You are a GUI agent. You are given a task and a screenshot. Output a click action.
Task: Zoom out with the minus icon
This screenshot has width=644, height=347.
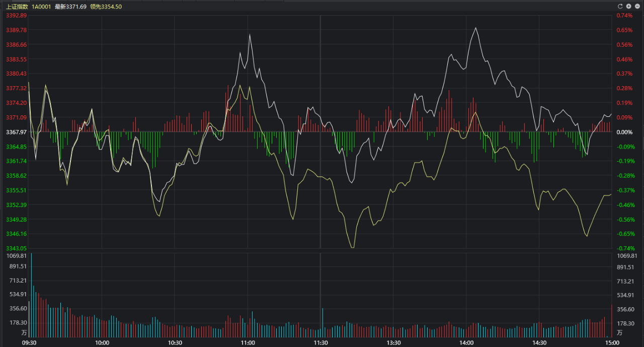pos(636,7)
